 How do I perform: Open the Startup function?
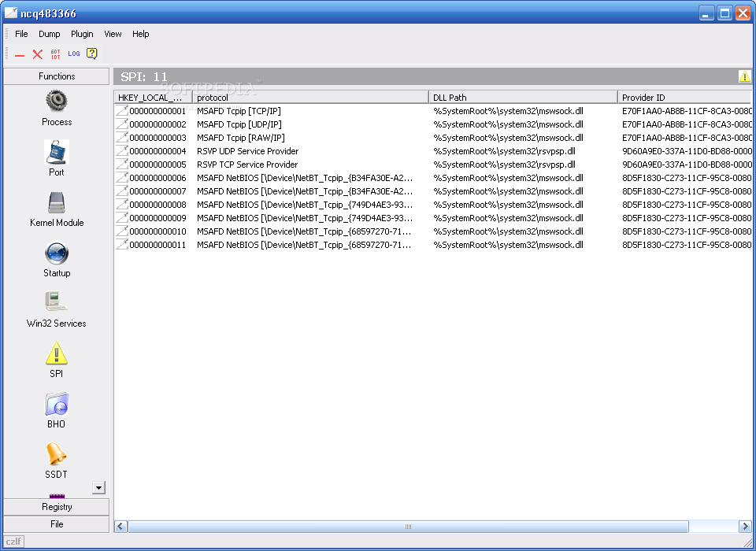coord(57,259)
